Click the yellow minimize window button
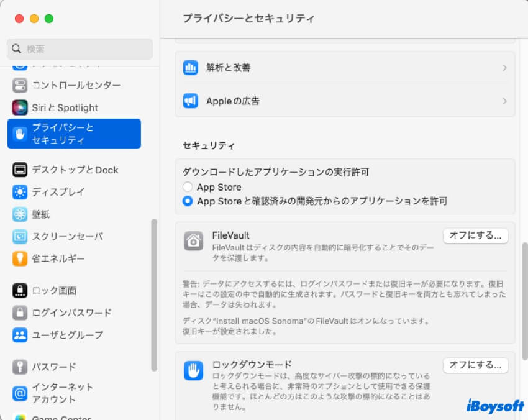 click(34, 19)
